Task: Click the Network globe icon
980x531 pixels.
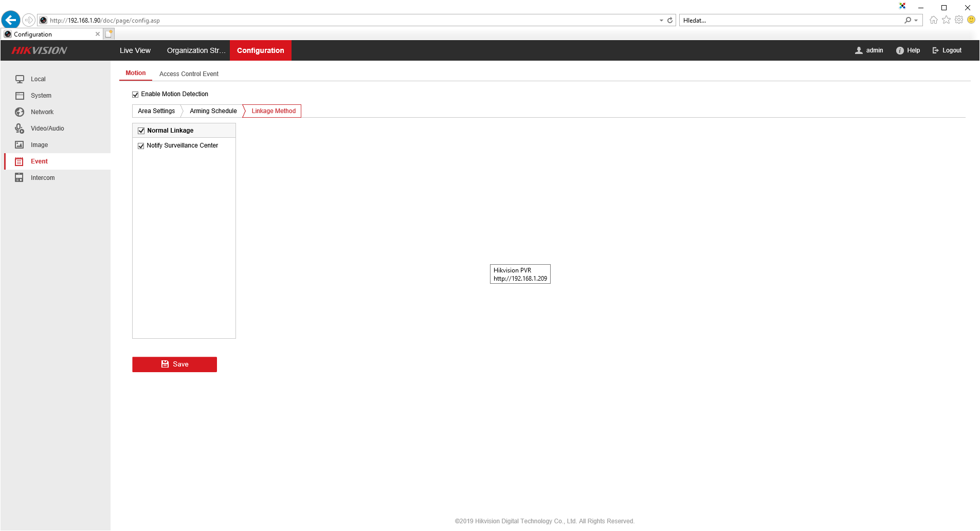Action: 20,112
